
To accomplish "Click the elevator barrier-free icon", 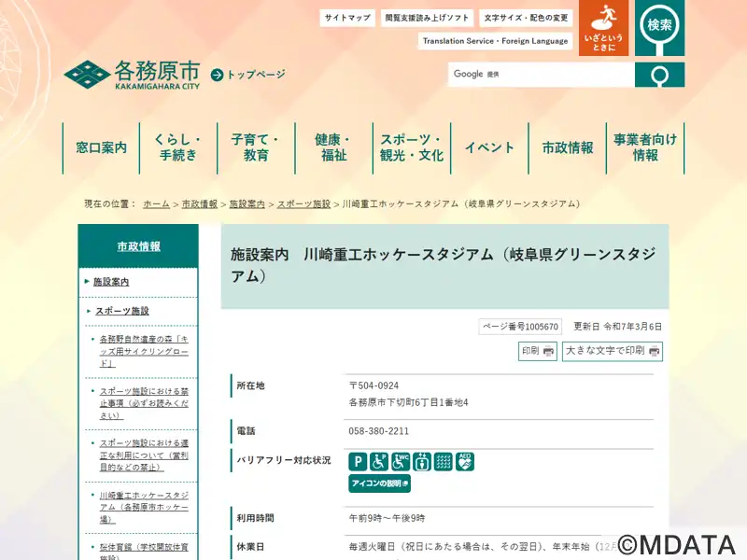I will point(422,461).
